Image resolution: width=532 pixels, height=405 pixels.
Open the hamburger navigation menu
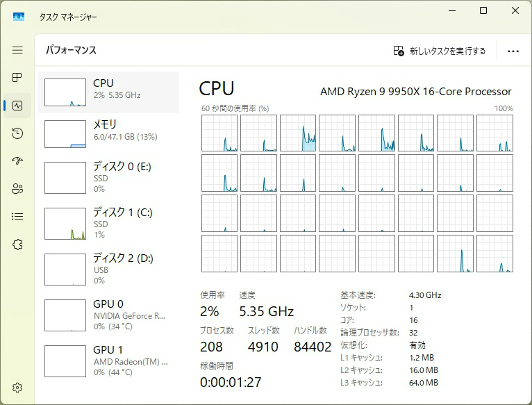point(17,50)
